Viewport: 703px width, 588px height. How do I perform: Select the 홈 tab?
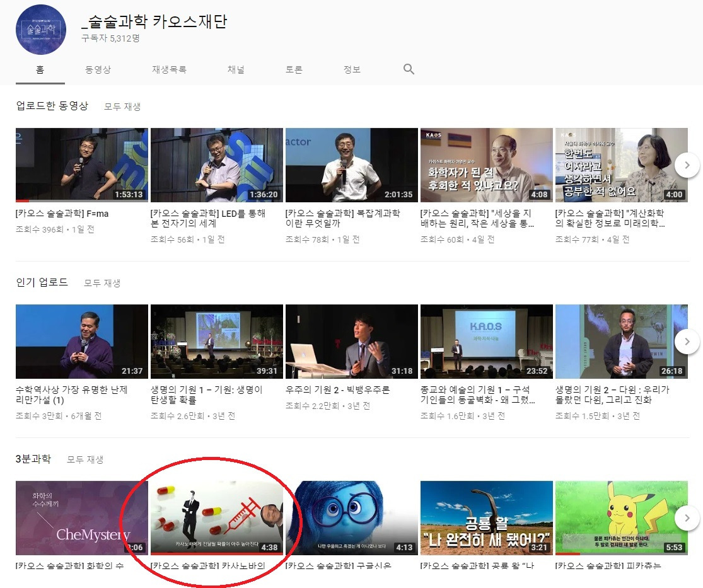(x=40, y=69)
